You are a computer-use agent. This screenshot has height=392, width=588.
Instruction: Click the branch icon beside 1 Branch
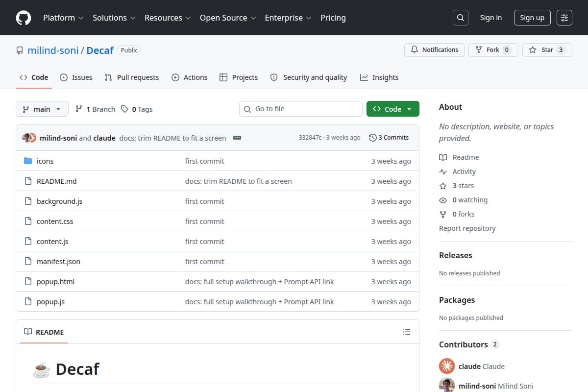pos(78,109)
